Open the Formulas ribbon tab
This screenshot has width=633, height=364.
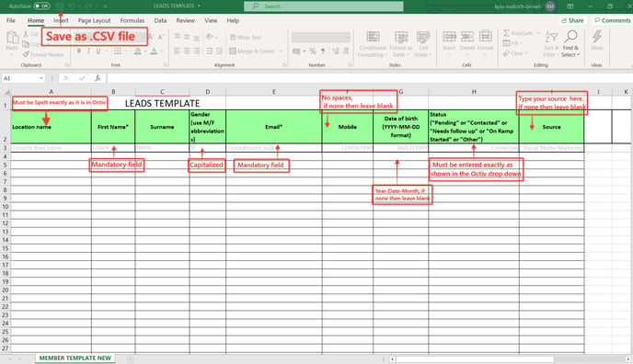[x=132, y=20]
